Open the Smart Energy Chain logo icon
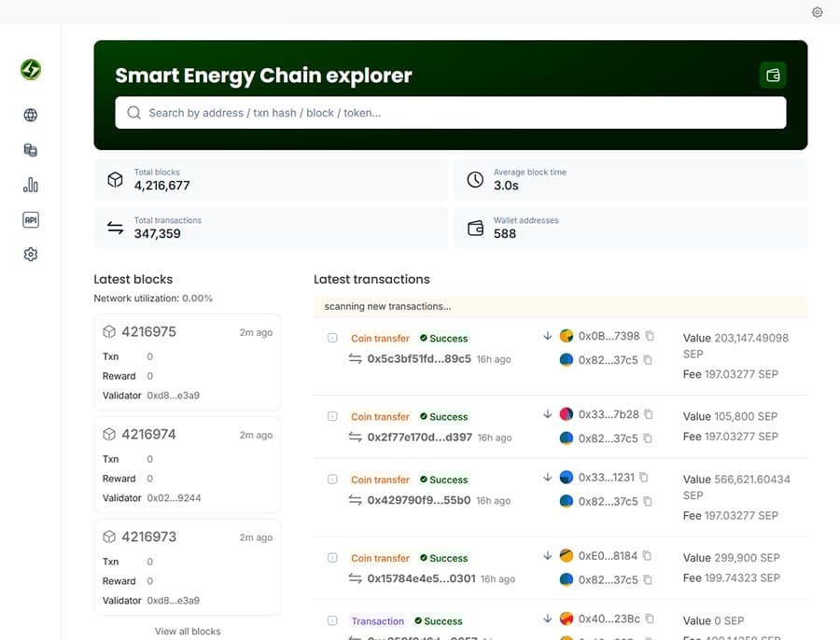Image resolution: width=840 pixels, height=640 pixels. click(30, 69)
